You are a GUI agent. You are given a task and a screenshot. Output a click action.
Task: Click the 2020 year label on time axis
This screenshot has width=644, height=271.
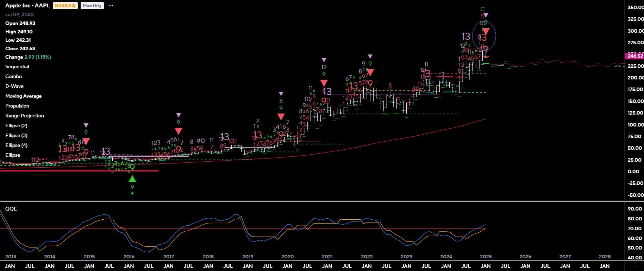[x=287, y=257]
